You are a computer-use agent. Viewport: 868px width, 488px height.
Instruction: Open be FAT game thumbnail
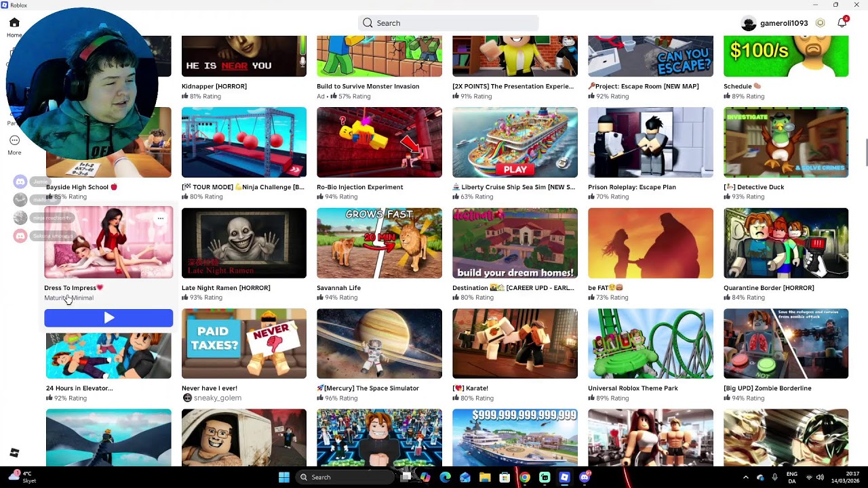pos(651,243)
